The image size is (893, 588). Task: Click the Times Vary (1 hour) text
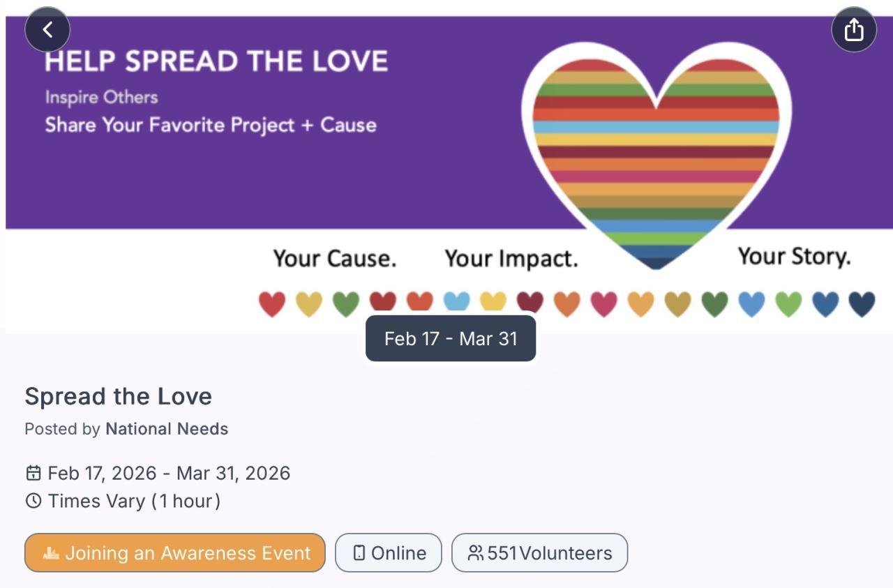click(x=134, y=501)
